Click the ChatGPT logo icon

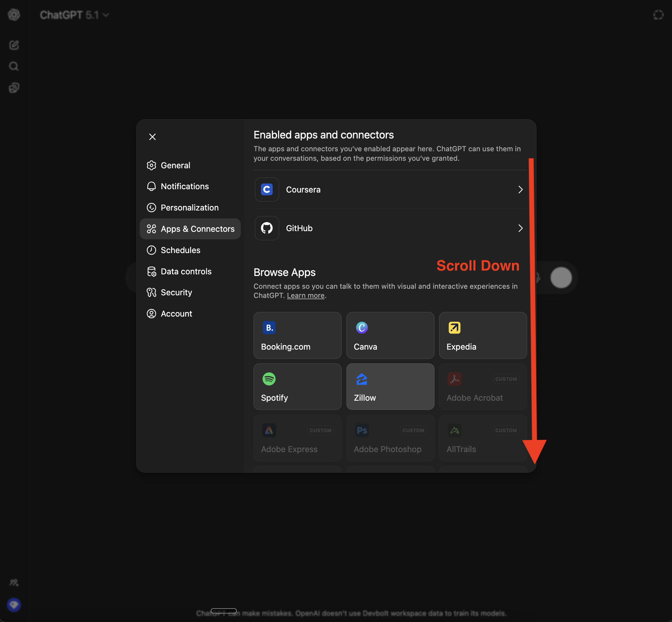tap(14, 14)
